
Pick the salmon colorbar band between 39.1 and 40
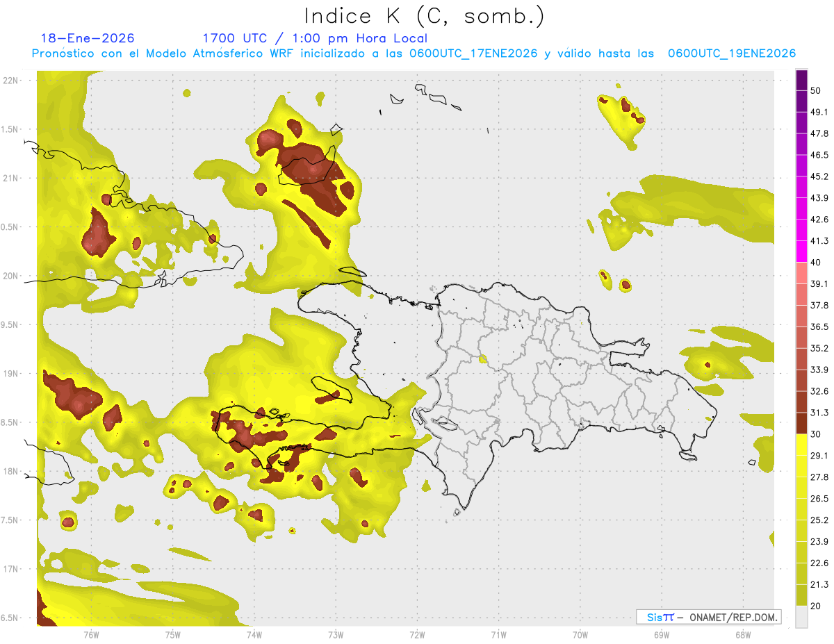(x=801, y=273)
